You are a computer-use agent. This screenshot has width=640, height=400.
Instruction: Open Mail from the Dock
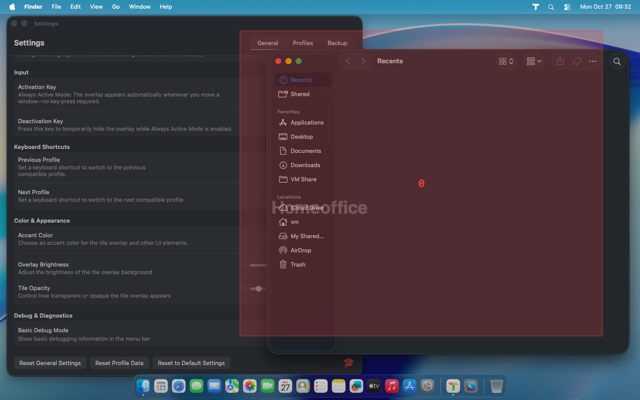214,386
